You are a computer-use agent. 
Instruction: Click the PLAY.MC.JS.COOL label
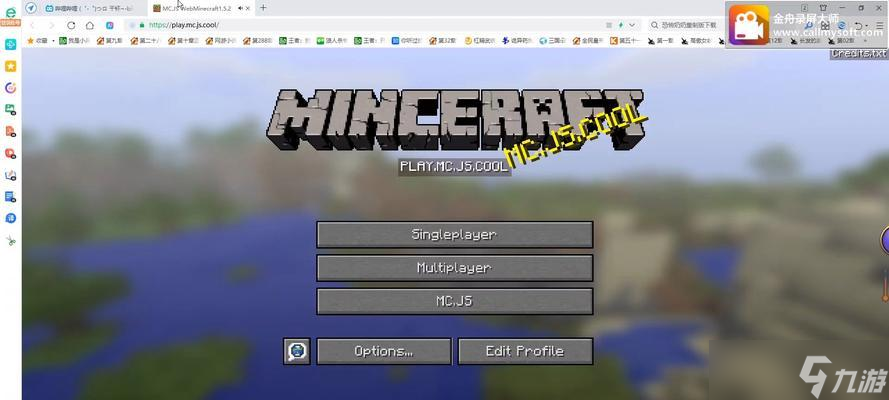tap(454, 167)
